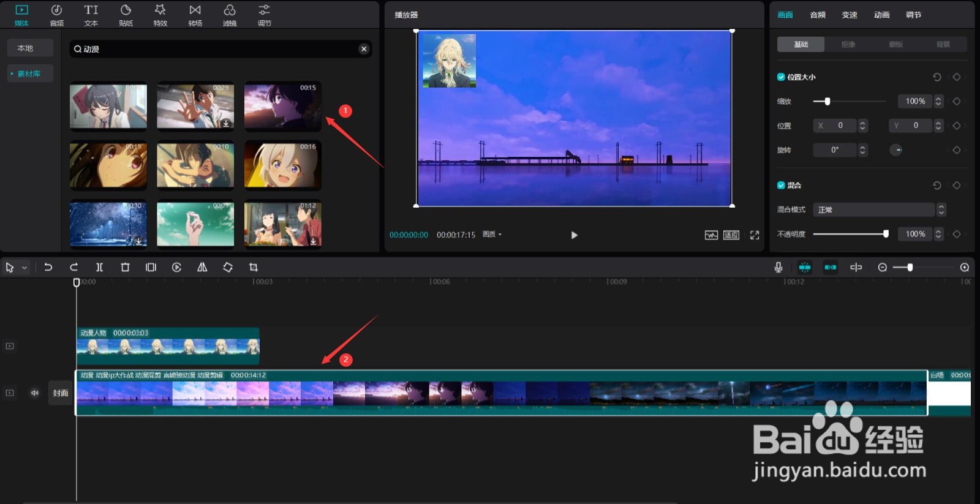Reset the 混合 blend settings
This screenshot has height=504, width=980.
(x=937, y=186)
